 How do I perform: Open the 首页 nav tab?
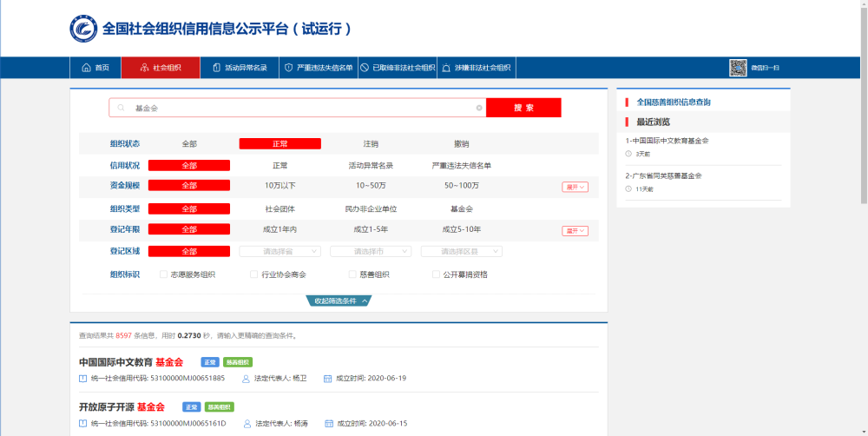pos(95,68)
